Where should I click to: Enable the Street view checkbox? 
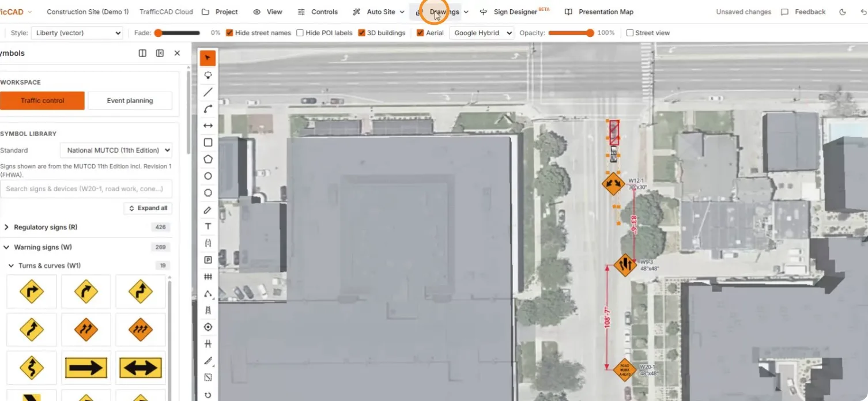pyautogui.click(x=629, y=33)
